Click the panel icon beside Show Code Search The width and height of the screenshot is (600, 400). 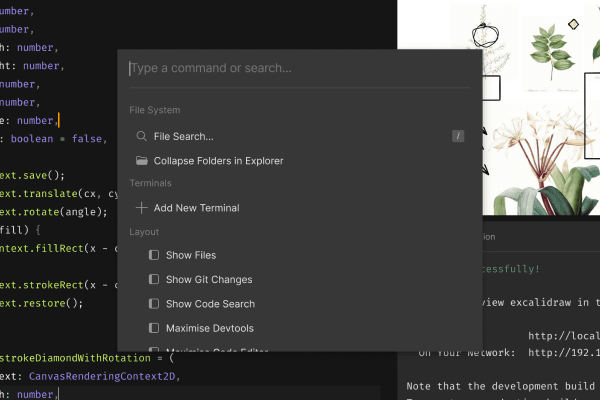(x=153, y=304)
